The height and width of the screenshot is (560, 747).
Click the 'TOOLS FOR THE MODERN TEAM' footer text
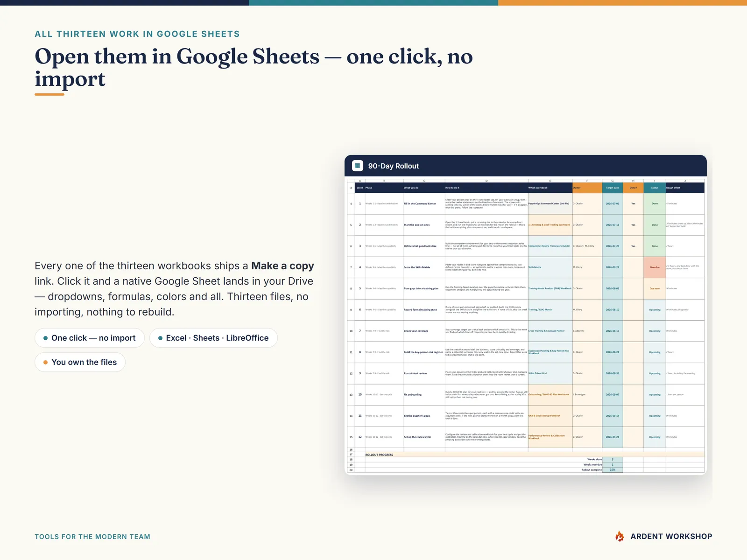tap(92, 537)
